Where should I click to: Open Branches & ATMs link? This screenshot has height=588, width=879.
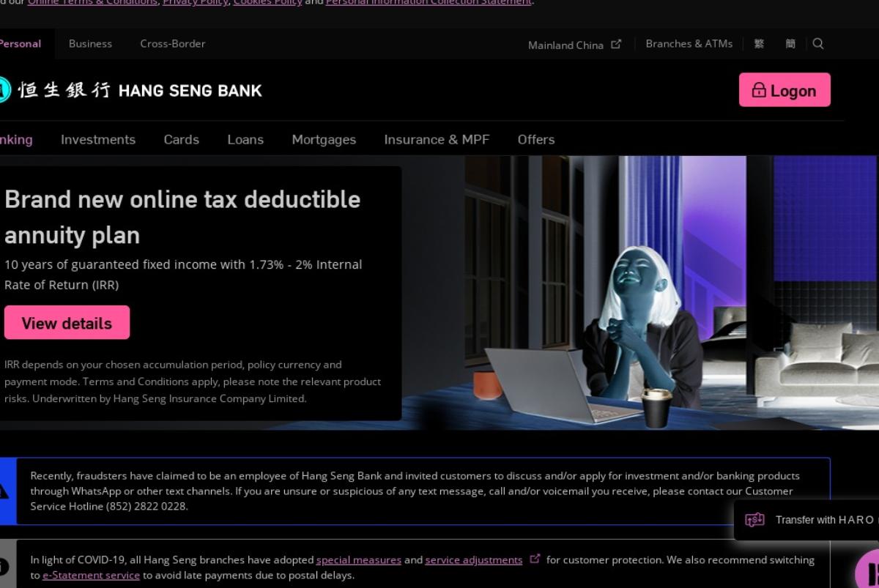(689, 44)
